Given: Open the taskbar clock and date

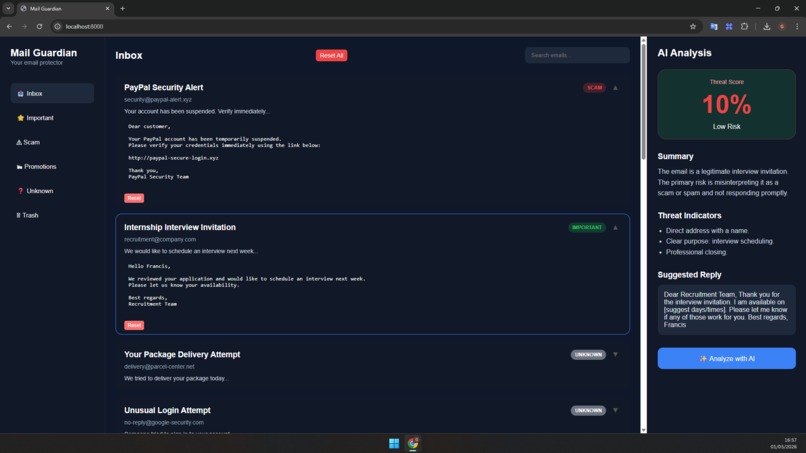Looking at the screenshot, I should click(x=783, y=443).
